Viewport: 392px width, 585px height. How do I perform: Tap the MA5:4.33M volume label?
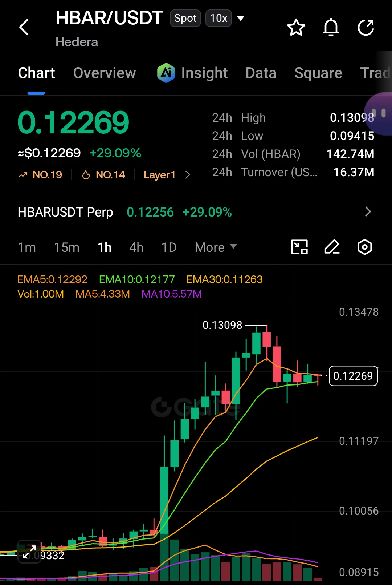click(103, 294)
